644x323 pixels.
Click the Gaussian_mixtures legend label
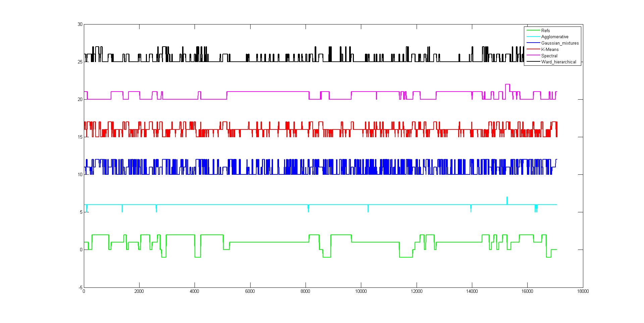point(560,43)
